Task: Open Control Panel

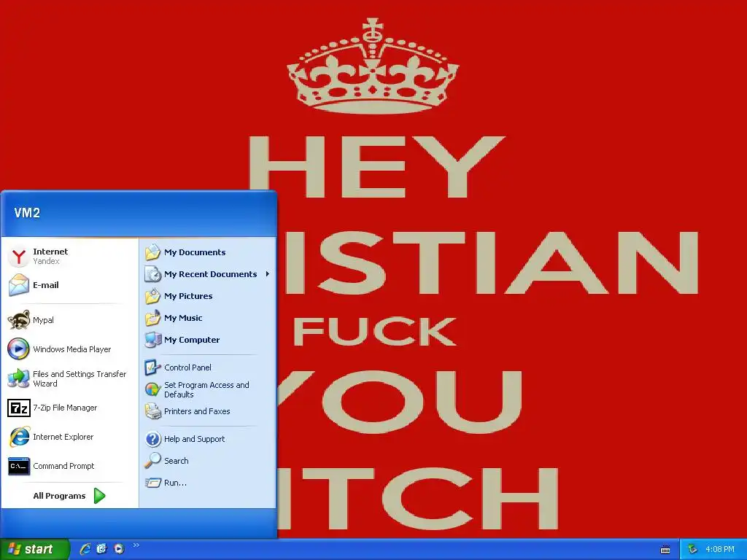Action: 208,367
